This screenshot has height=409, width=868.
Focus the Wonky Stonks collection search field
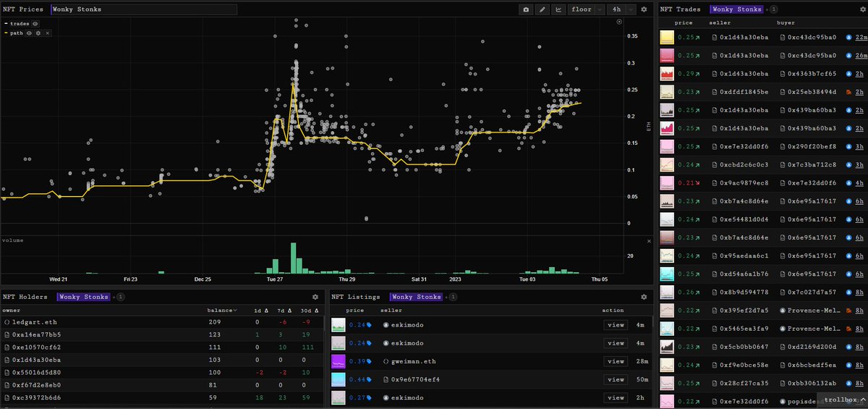pos(143,9)
